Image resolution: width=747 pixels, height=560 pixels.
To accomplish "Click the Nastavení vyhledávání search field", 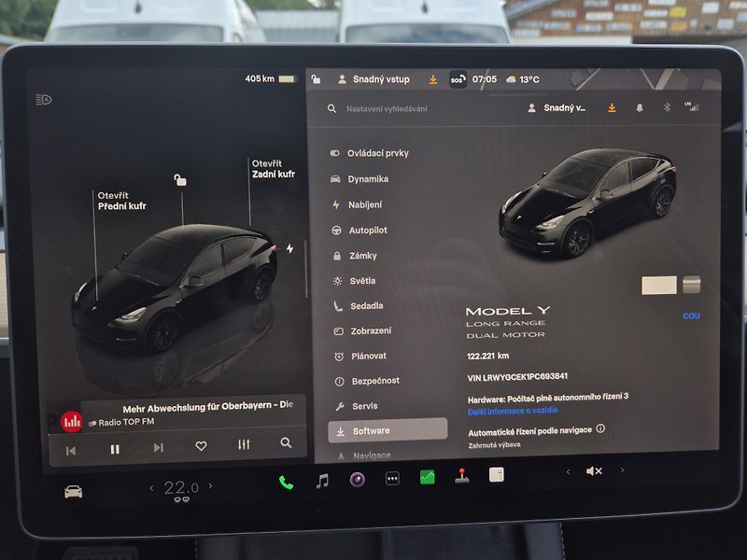I will pyautogui.click(x=387, y=109).
